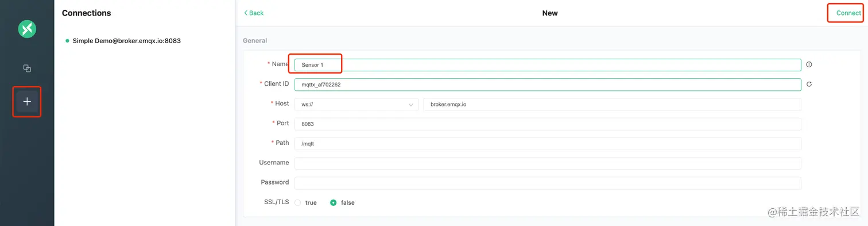Click the info icon beside Name field
Screen dimensions: 868x226
[809, 65]
